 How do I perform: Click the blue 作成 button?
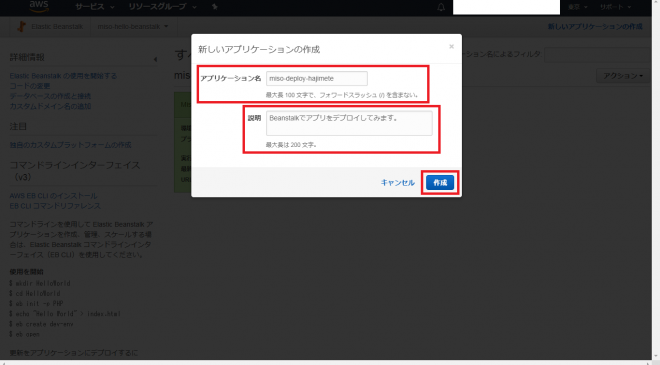click(x=440, y=183)
